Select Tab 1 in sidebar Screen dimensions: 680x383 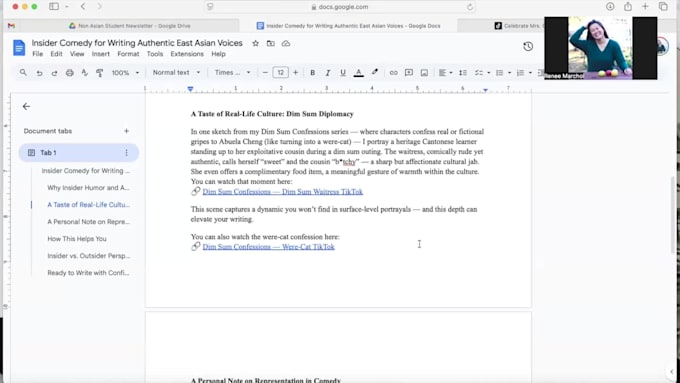[x=78, y=153]
